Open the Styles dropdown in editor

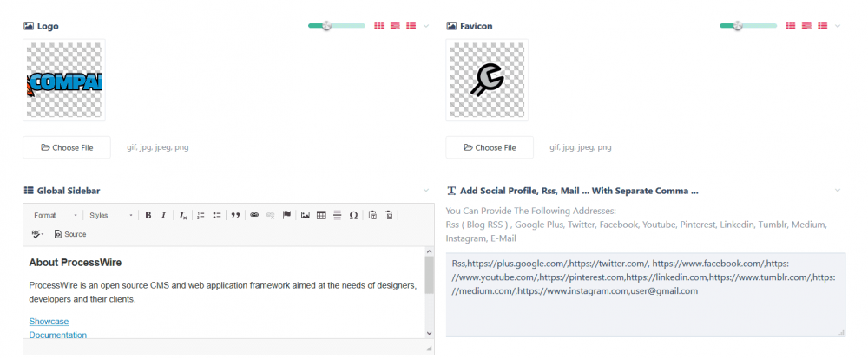tap(111, 216)
